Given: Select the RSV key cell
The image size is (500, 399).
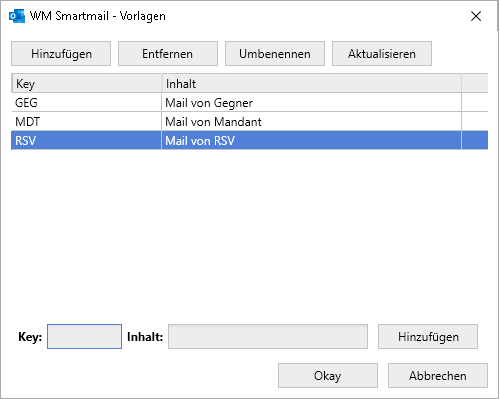Looking at the screenshot, I should pos(87,141).
